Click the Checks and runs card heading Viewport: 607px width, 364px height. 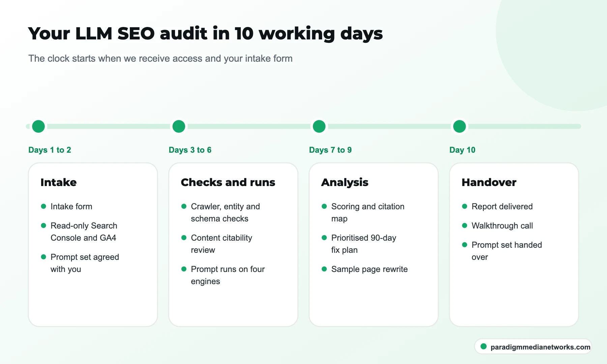(x=228, y=182)
